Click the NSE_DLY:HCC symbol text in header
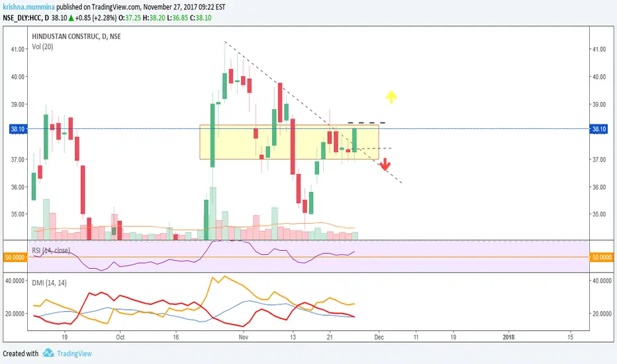This screenshot has width=617, height=364. [22, 18]
